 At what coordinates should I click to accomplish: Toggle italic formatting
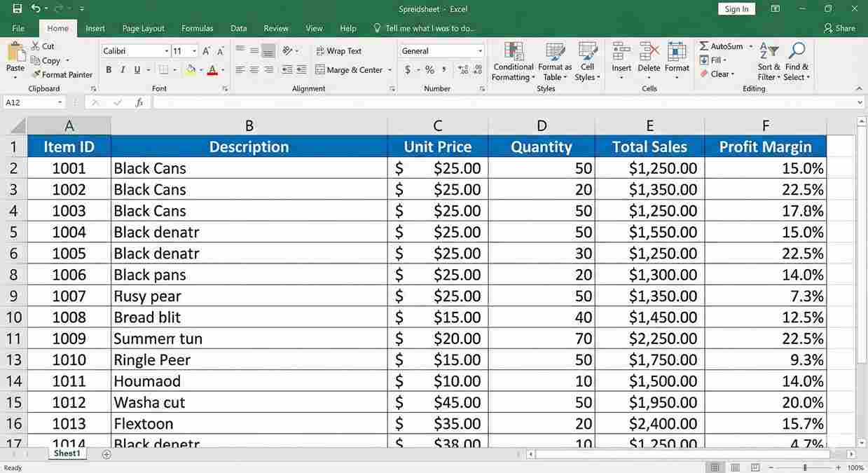[123, 70]
